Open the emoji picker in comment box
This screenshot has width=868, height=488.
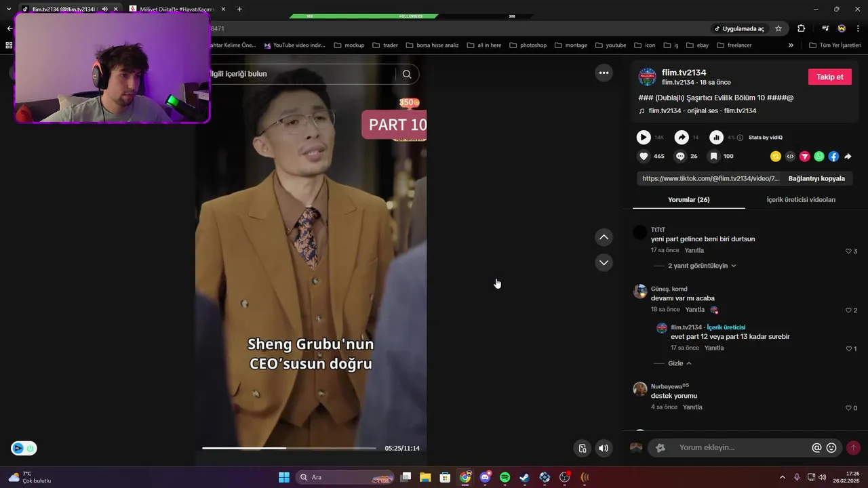pos(831,448)
